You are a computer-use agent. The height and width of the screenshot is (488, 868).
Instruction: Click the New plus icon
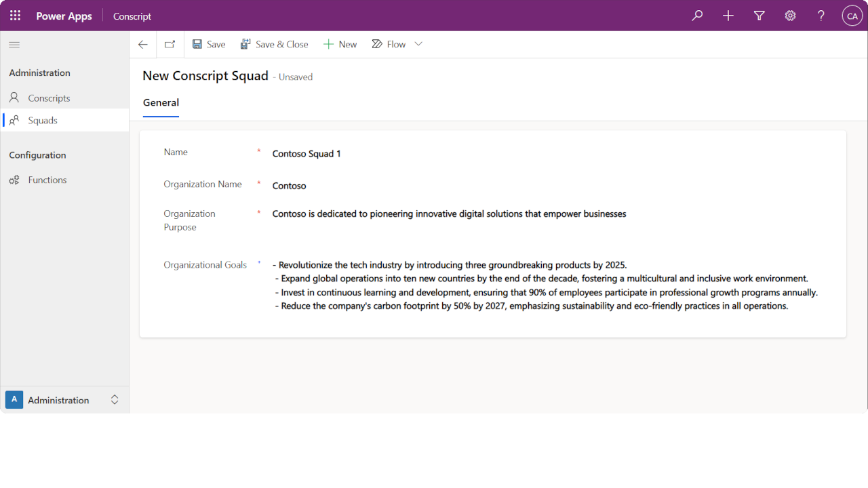[328, 44]
